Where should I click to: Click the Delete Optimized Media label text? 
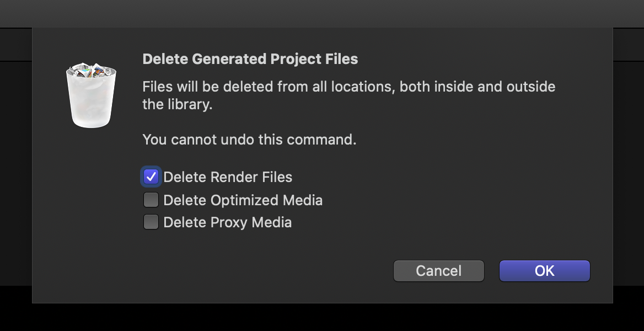(x=243, y=200)
